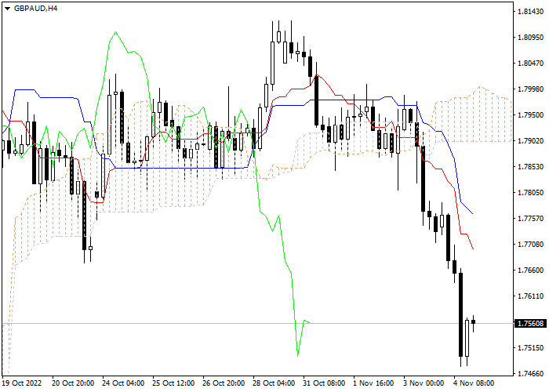Select the green Chikou line's lowest trough

coord(297,356)
